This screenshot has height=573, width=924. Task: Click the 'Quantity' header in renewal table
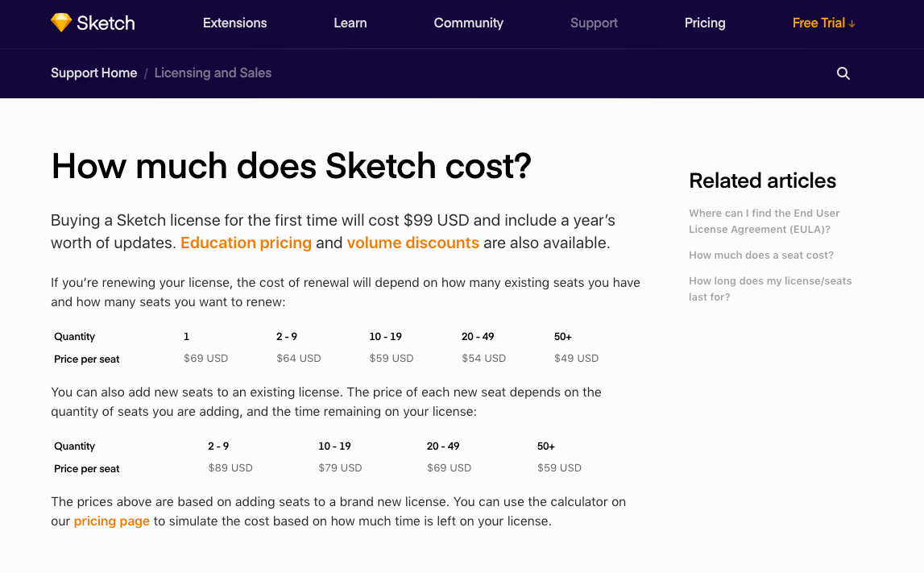[74, 337]
